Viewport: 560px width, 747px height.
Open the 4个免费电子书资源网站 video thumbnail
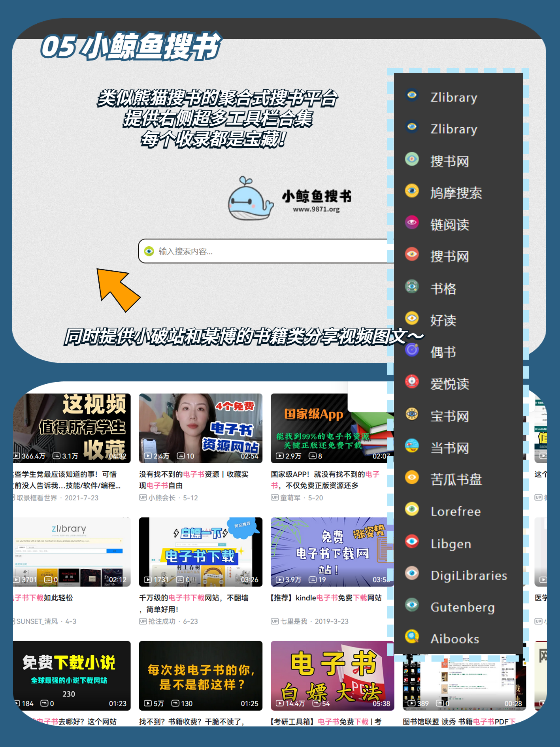tap(201, 428)
